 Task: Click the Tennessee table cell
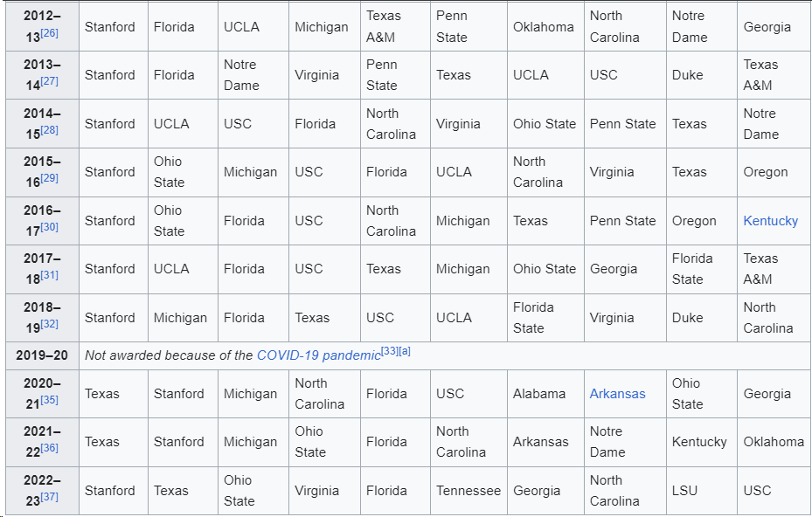[468, 491]
